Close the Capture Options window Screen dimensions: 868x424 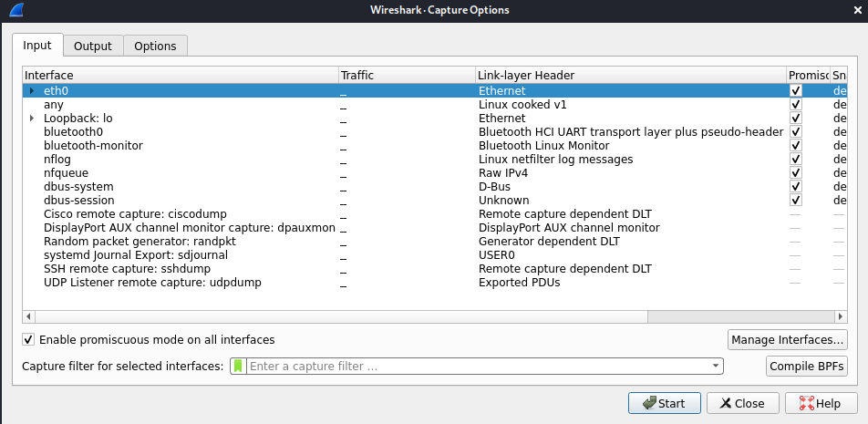click(x=857, y=9)
